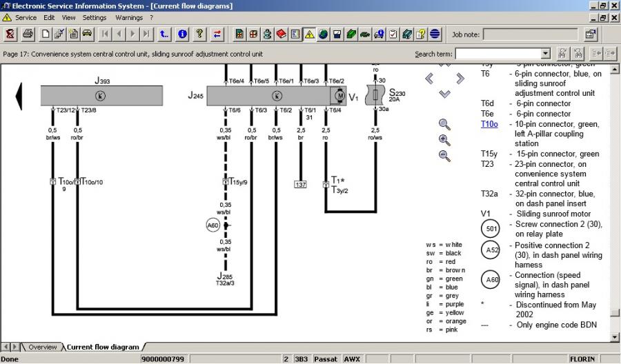
Task: Click the zoom out magnifier with minus
Action: [445, 156]
